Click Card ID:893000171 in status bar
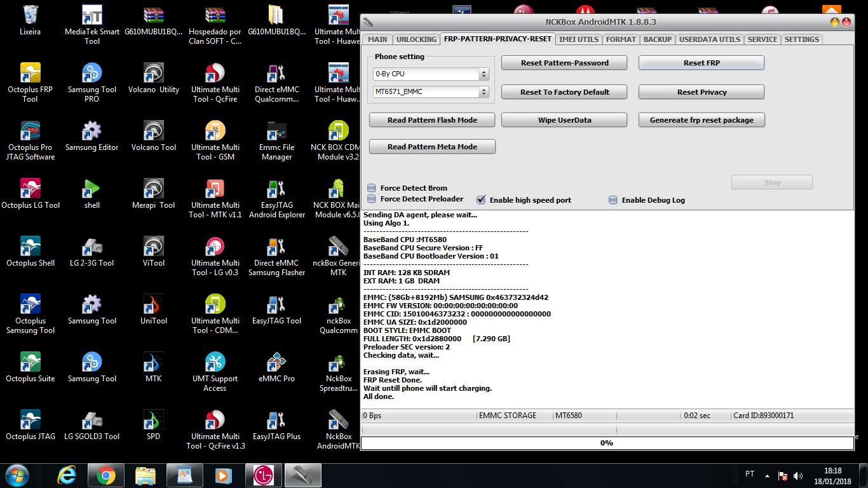868x488 pixels. tap(763, 416)
